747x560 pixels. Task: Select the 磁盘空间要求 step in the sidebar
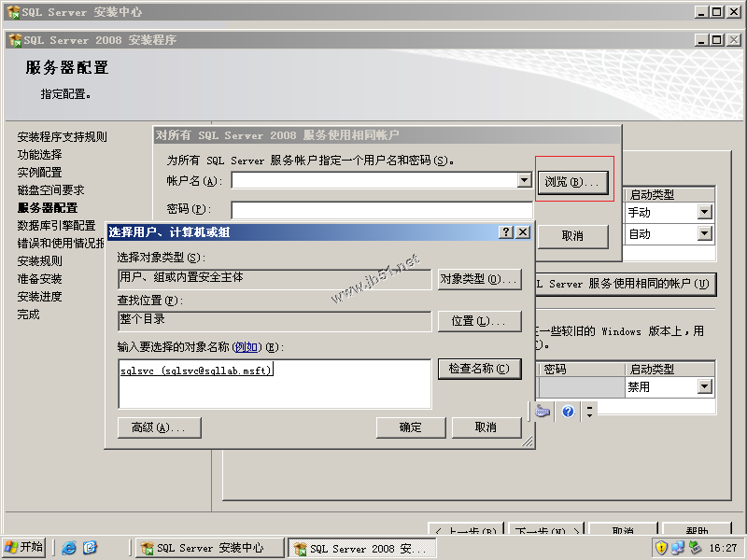tap(50, 190)
